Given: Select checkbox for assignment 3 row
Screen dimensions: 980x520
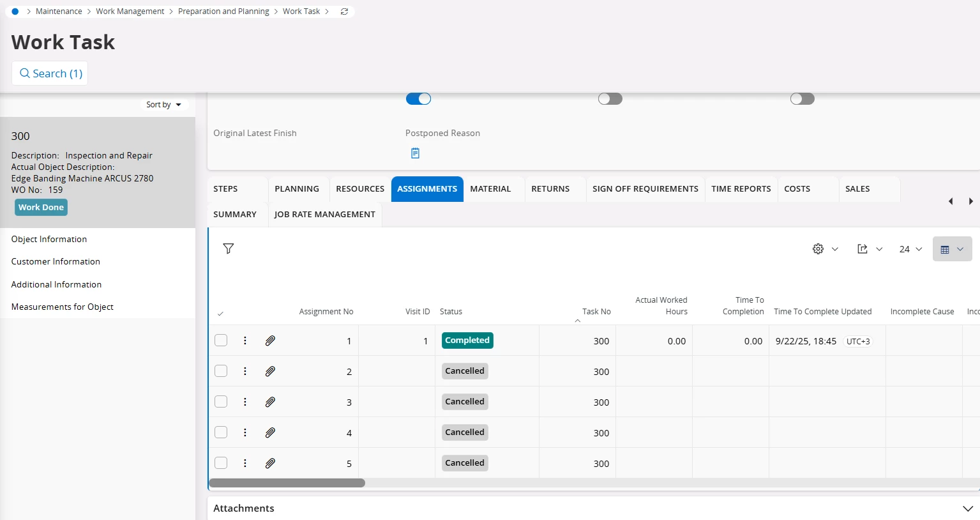Looking at the screenshot, I should click(221, 401).
